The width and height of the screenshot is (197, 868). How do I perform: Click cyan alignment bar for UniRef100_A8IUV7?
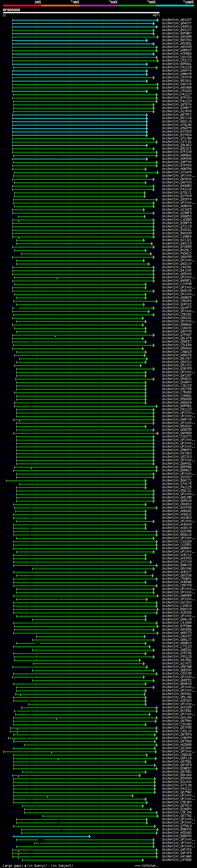(x=85, y=20)
